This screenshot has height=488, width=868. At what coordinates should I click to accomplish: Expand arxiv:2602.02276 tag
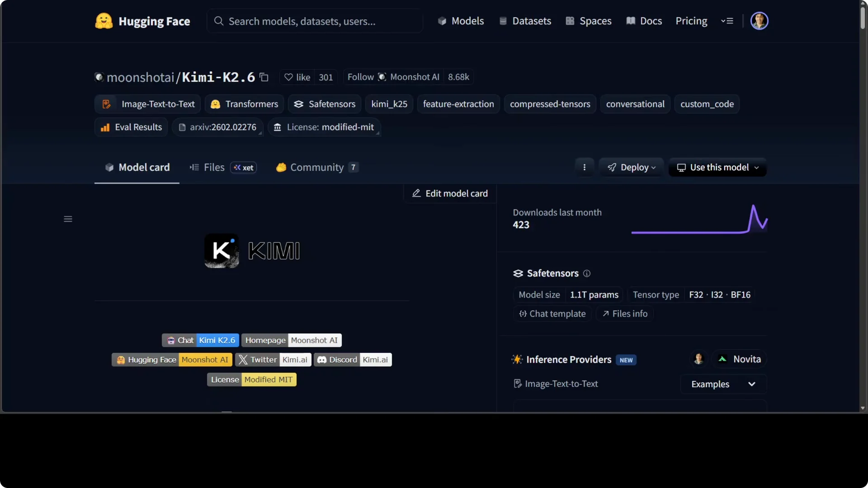point(218,127)
